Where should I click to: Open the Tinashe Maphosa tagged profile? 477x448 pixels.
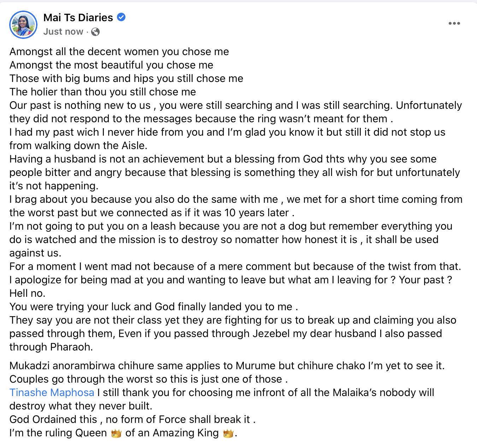click(x=52, y=393)
